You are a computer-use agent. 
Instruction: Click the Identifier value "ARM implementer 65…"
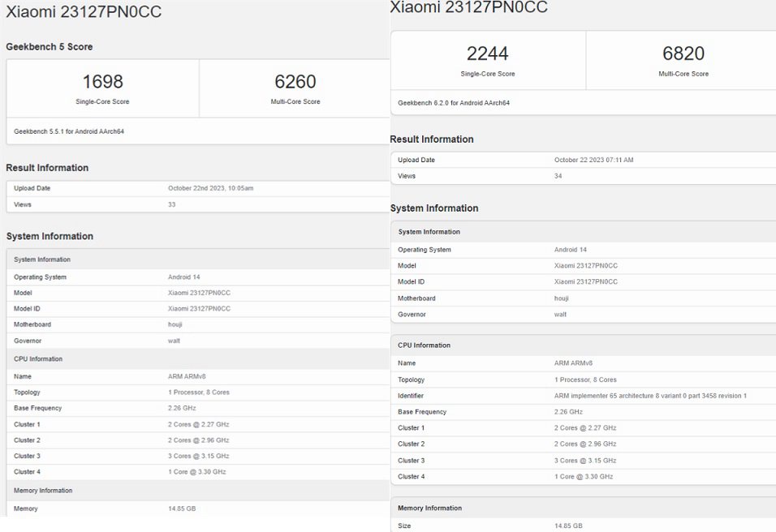pos(650,396)
